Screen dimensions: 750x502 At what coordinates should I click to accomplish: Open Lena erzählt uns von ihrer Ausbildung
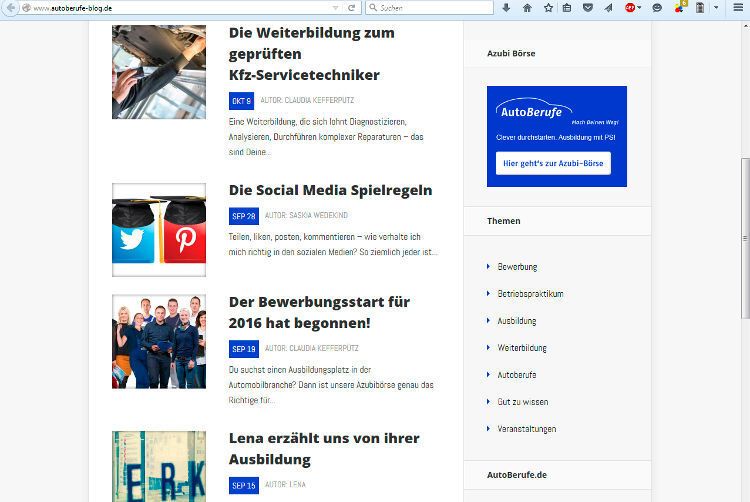point(324,448)
